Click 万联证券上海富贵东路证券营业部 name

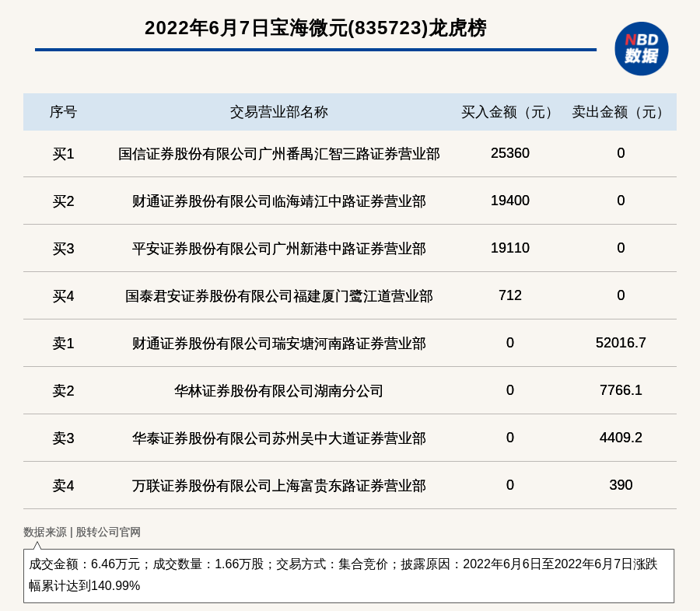click(x=279, y=486)
